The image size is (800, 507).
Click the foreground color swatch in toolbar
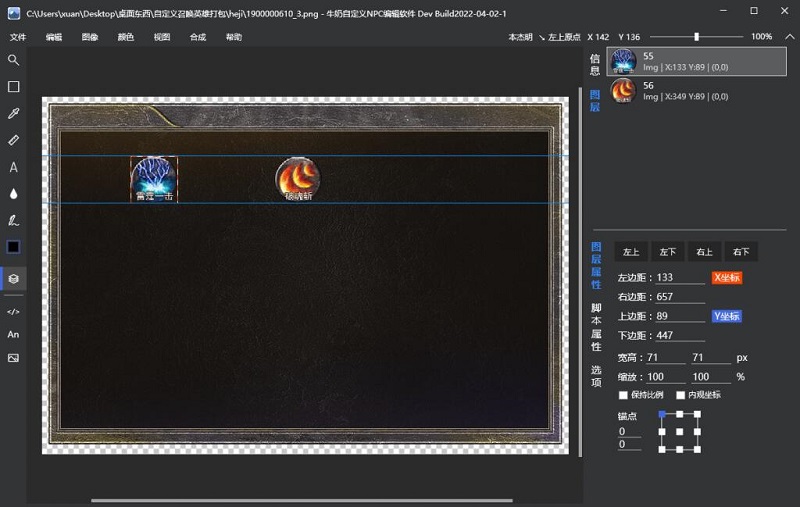(13, 247)
